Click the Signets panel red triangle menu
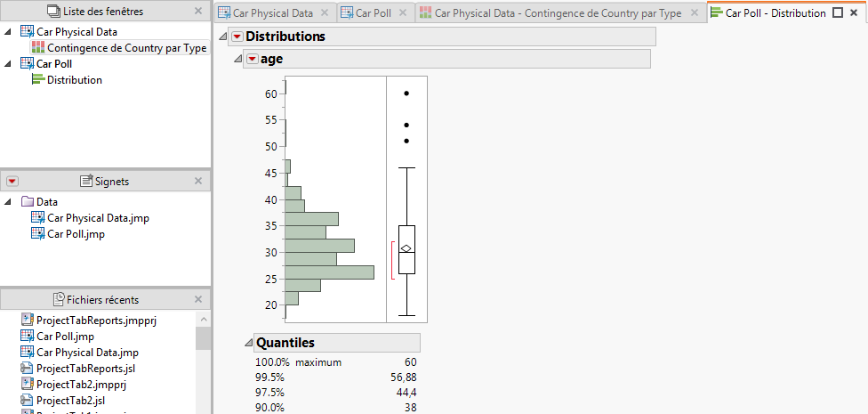This screenshot has height=414, width=868. point(12,182)
